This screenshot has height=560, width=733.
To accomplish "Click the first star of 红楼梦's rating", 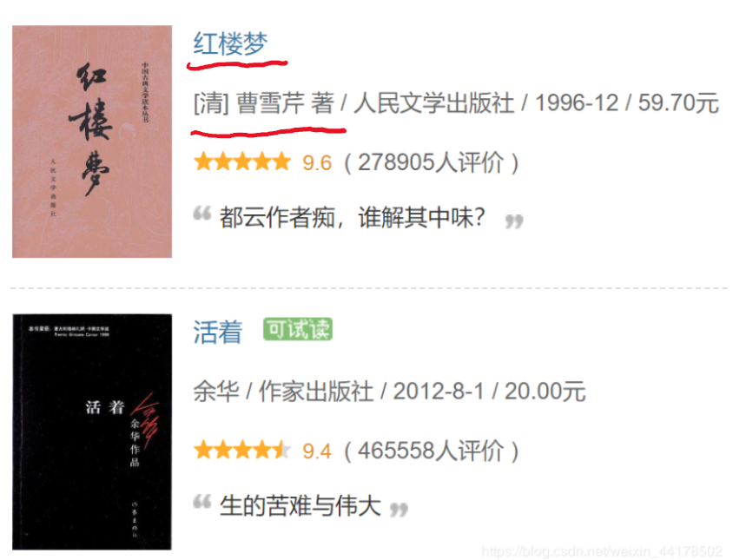I will tap(203, 162).
